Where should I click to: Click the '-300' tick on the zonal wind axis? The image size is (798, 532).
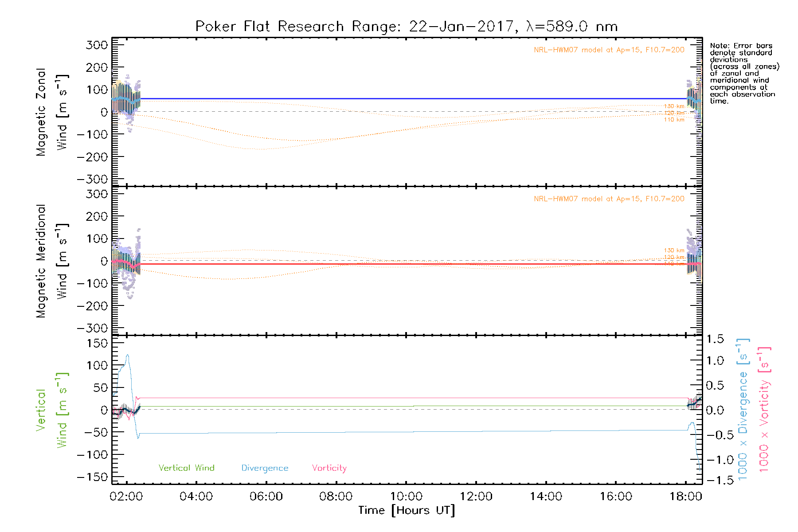[92, 179]
